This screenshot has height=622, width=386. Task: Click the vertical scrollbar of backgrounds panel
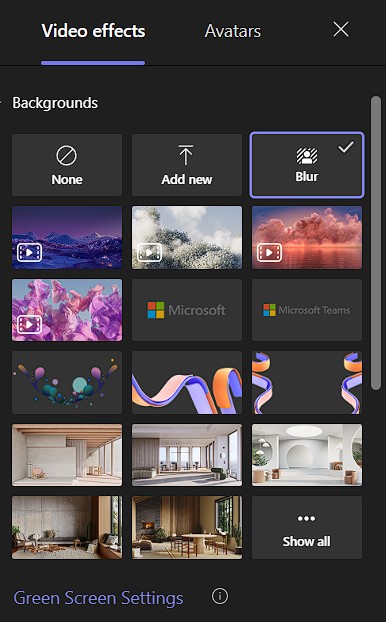(x=375, y=243)
